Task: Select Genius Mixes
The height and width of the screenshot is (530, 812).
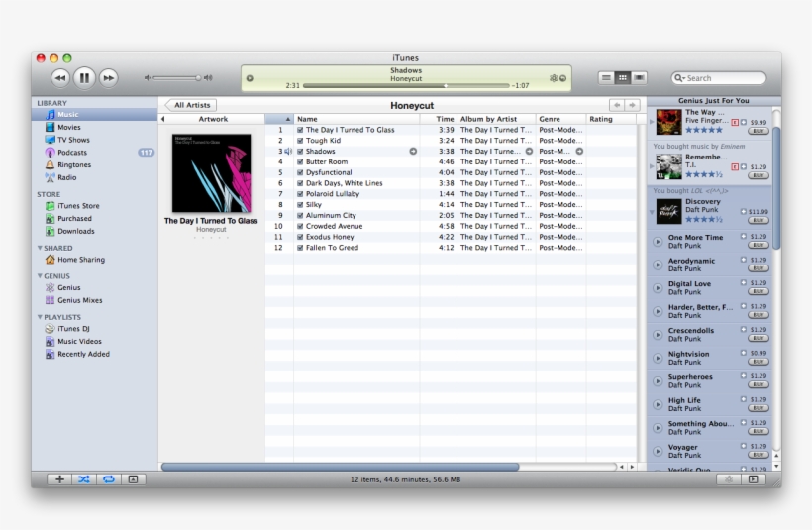Action: click(94, 300)
